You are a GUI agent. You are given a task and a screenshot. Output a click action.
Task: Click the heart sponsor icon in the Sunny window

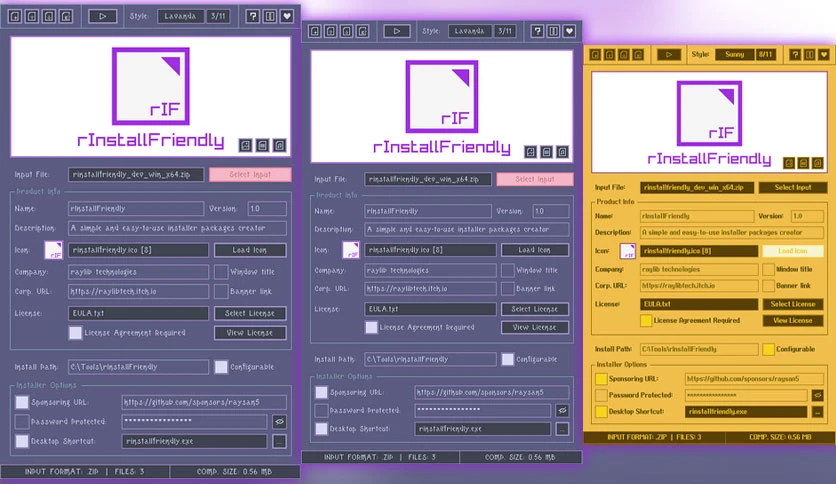[824, 54]
